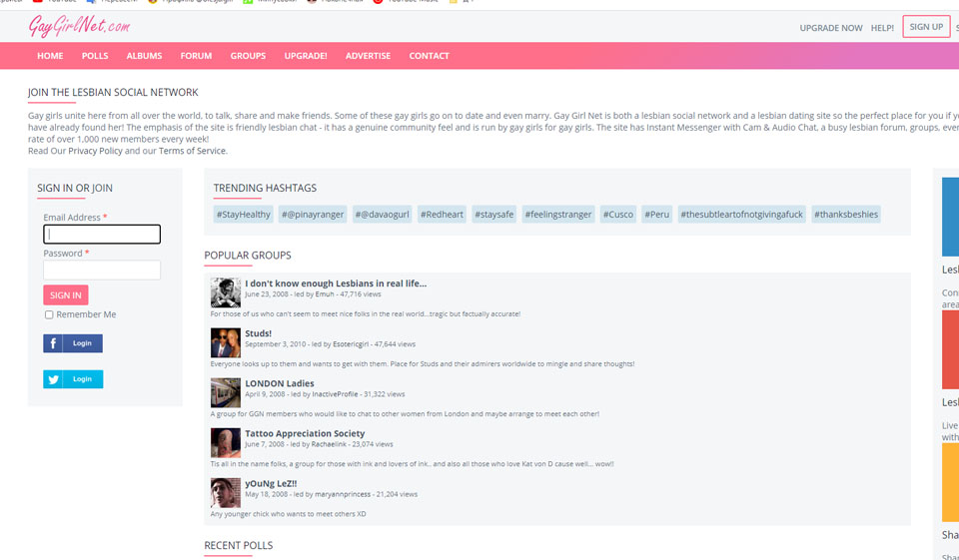This screenshot has width=959, height=560.
Task: Select the #Redheart hashtag
Action: [x=443, y=214]
